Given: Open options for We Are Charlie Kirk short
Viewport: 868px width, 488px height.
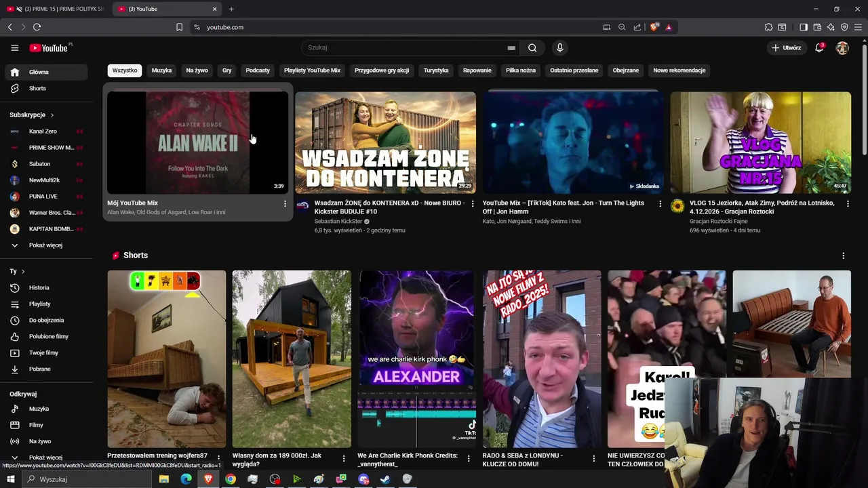Looking at the screenshot, I should pos(469,459).
